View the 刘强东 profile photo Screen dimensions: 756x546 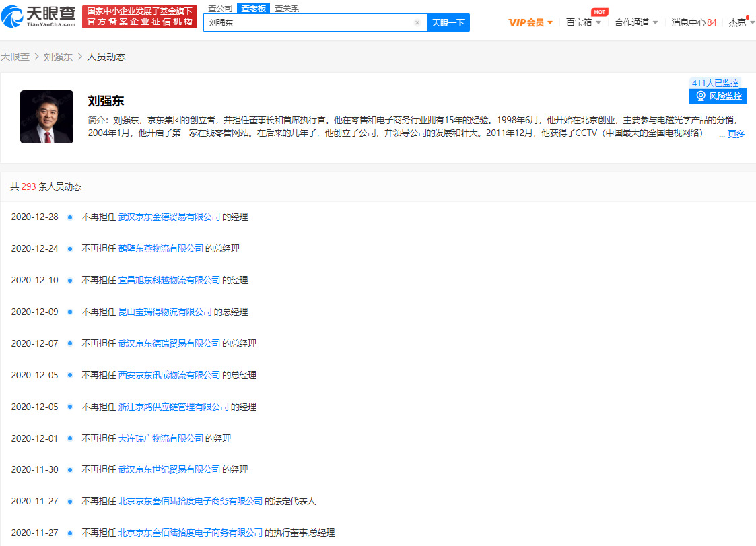point(46,116)
